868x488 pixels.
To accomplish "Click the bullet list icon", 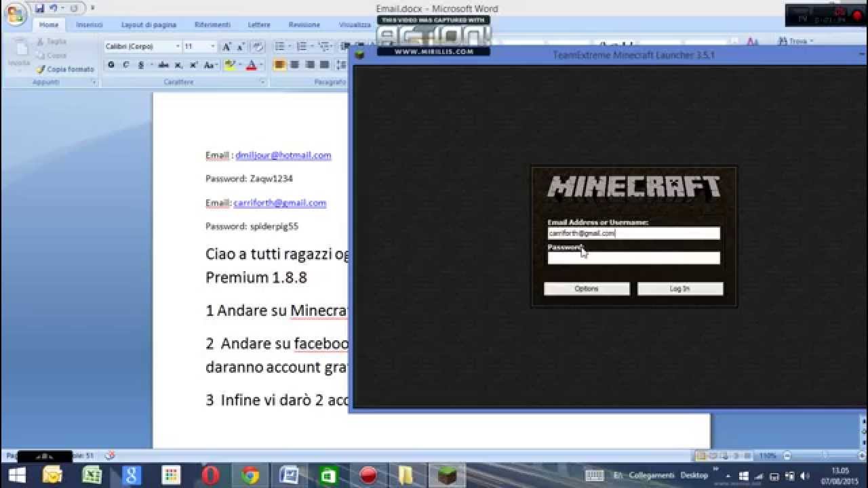I will pos(279,47).
